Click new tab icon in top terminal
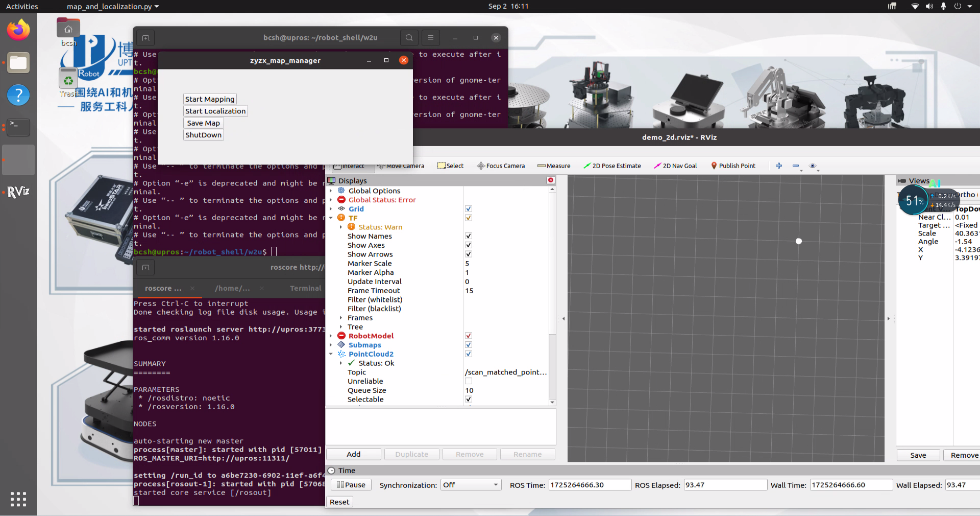Screen dimensions: 980x516 [x=145, y=38]
